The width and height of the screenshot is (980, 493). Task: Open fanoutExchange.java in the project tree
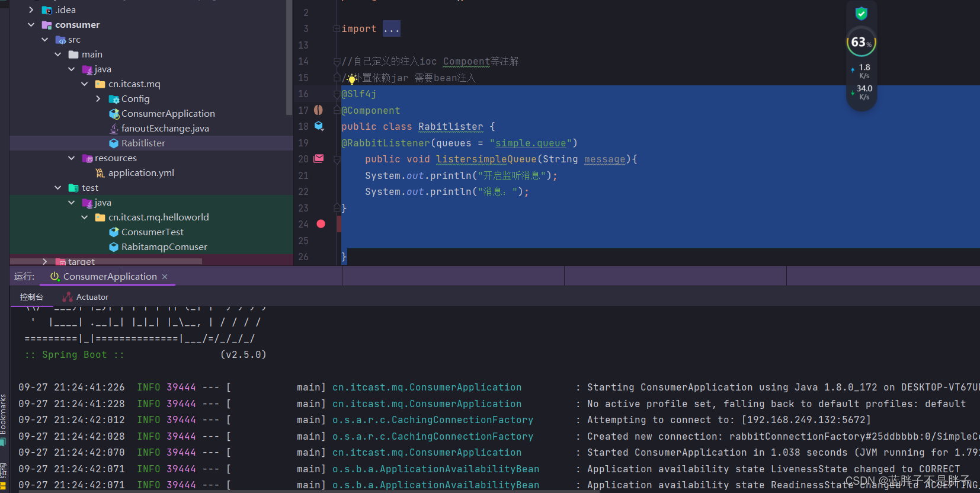[x=165, y=129]
